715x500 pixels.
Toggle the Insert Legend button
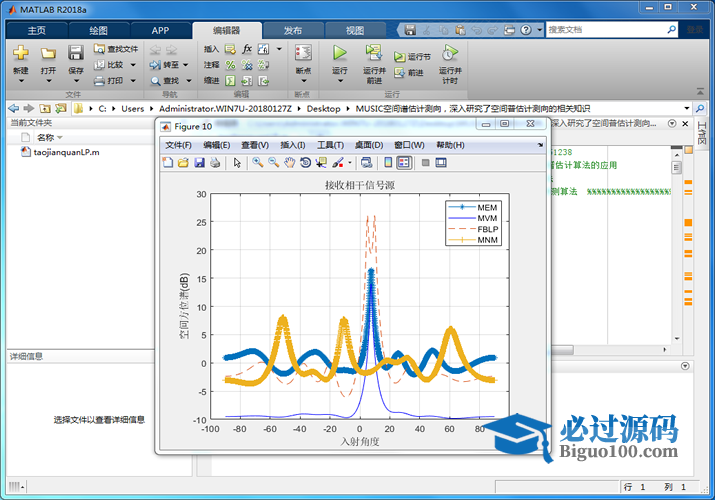(x=404, y=162)
